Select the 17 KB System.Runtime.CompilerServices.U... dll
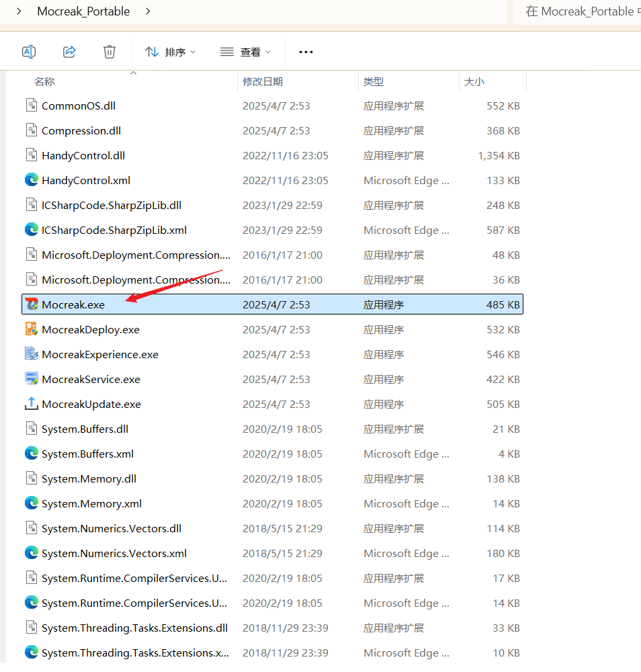 pos(134,578)
